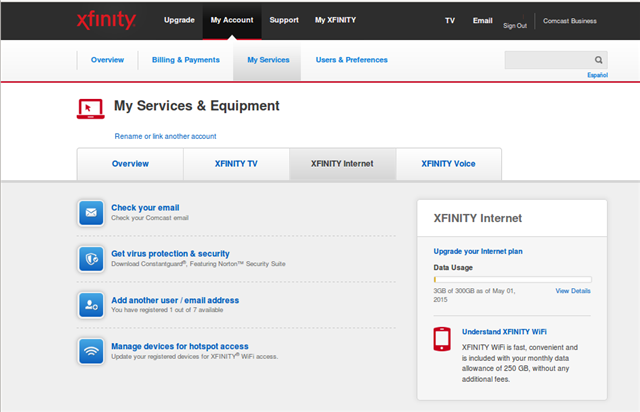Click text 'You have registered 1 out of 7 available'
This screenshot has height=412, width=640.
[167, 310]
